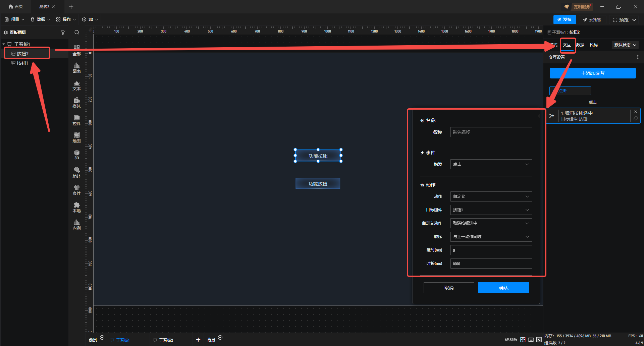The height and width of the screenshot is (346, 644).
Task: Open the 图表 chart components
Action: [76, 68]
